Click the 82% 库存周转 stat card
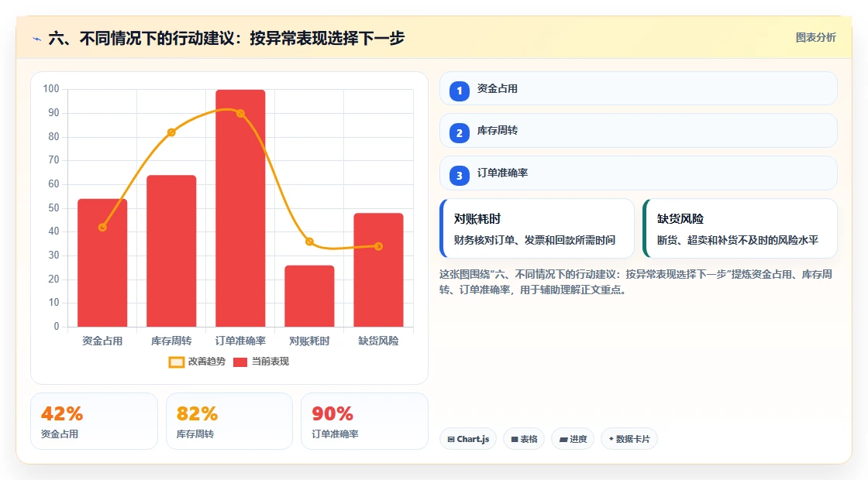The image size is (868, 480). [229, 421]
